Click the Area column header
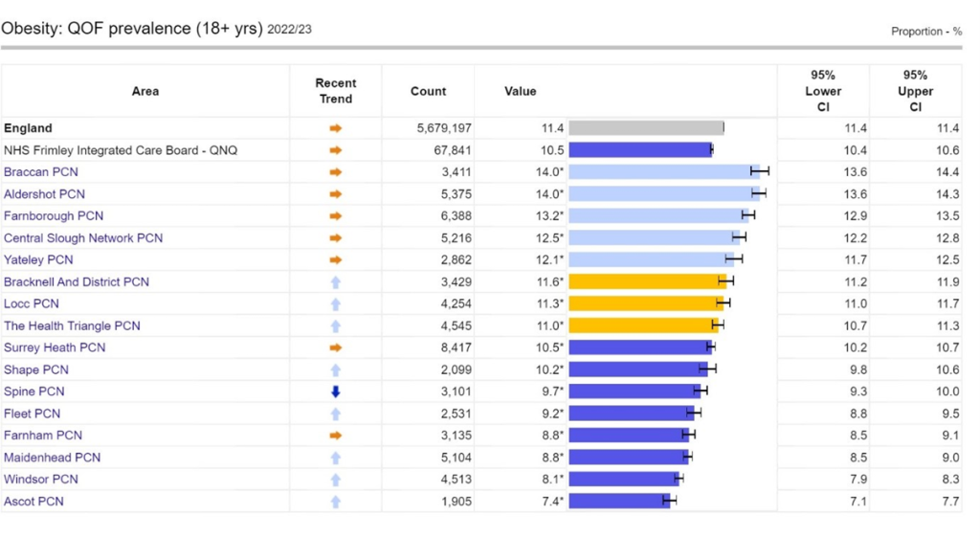The width and height of the screenshot is (980, 560). 145,91
